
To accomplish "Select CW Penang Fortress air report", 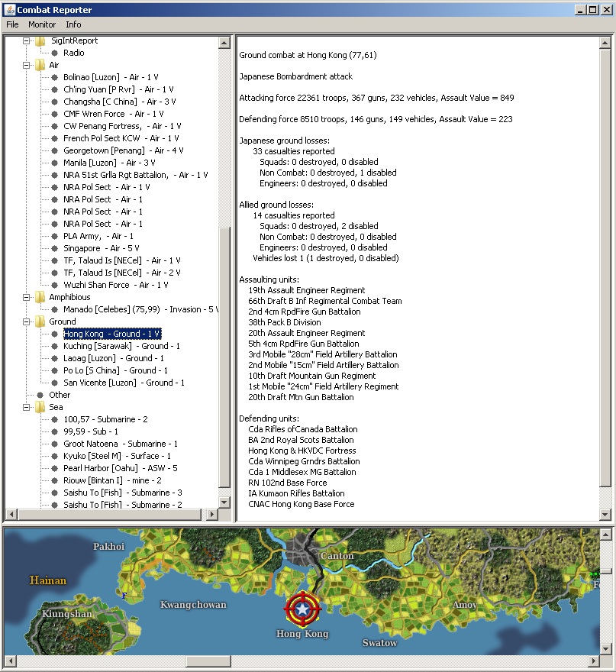I will tap(123, 126).
